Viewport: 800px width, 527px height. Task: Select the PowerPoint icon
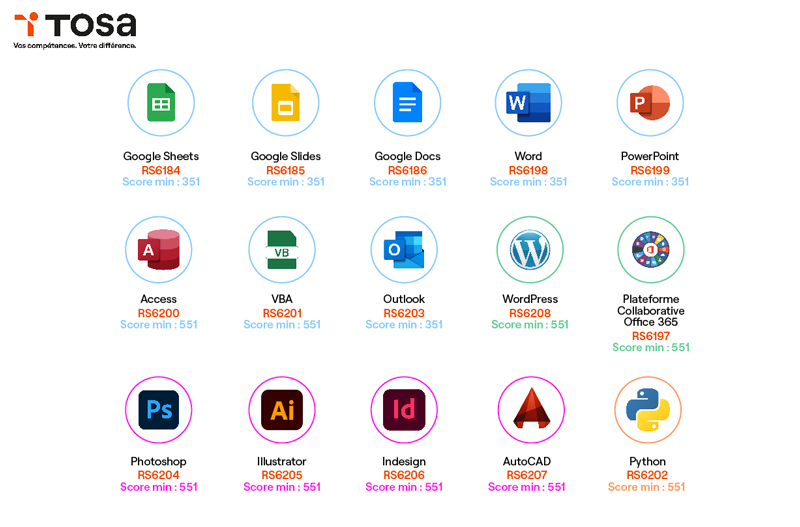click(x=650, y=103)
